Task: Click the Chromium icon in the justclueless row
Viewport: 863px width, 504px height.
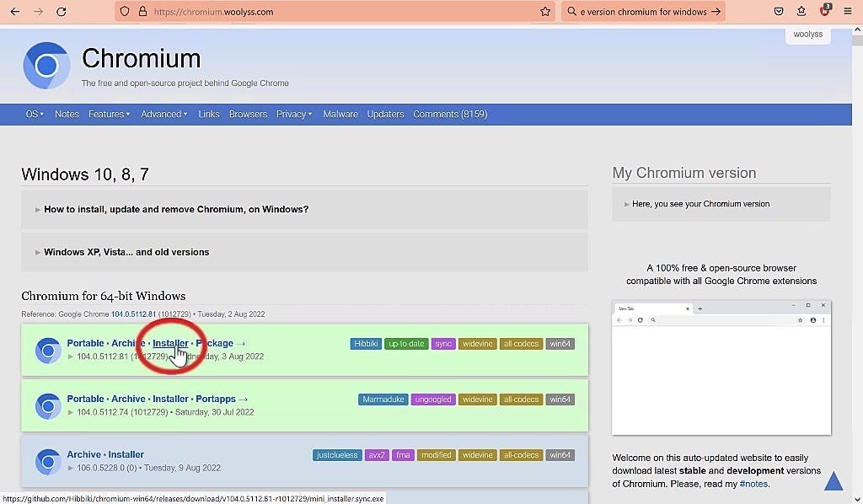Action: tap(48, 462)
